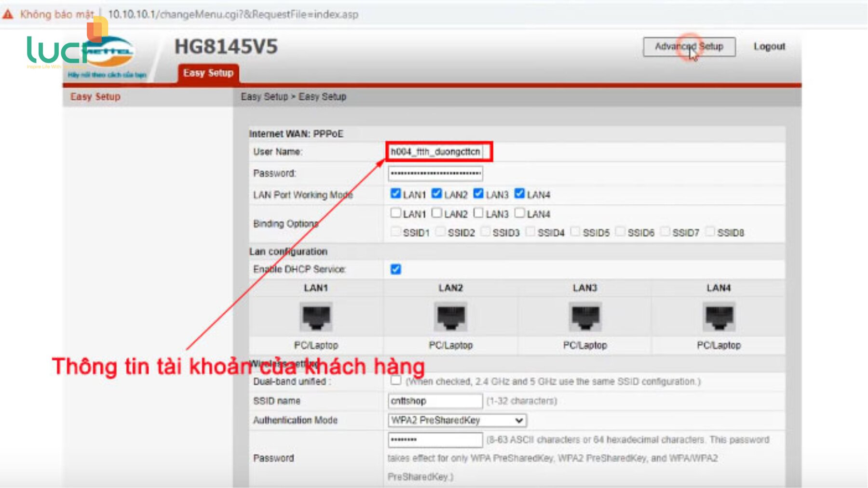Click the Logout link

click(769, 47)
